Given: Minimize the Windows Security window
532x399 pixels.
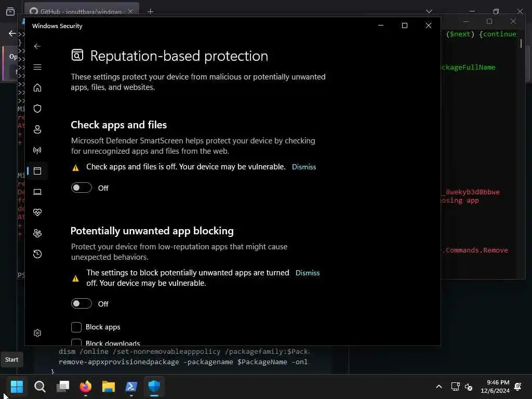Looking at the screenshot, I should click(381, 25).
